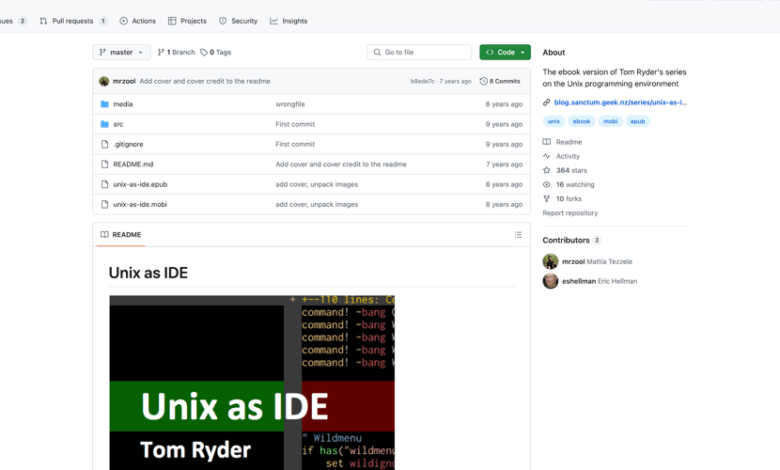Open mrzool author link in commit row
780x470 pixels.
click(x=124, y=81)
